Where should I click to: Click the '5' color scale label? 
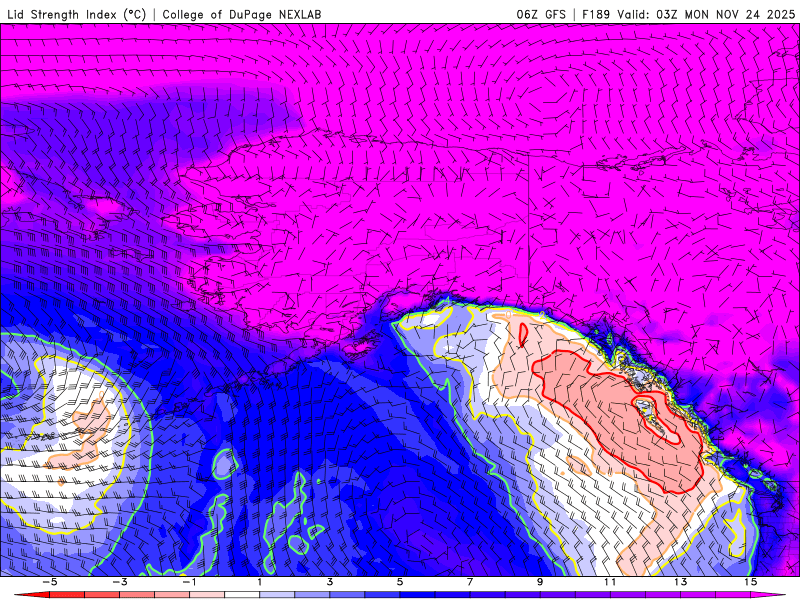pyautogui.click(x=399, y=582)
